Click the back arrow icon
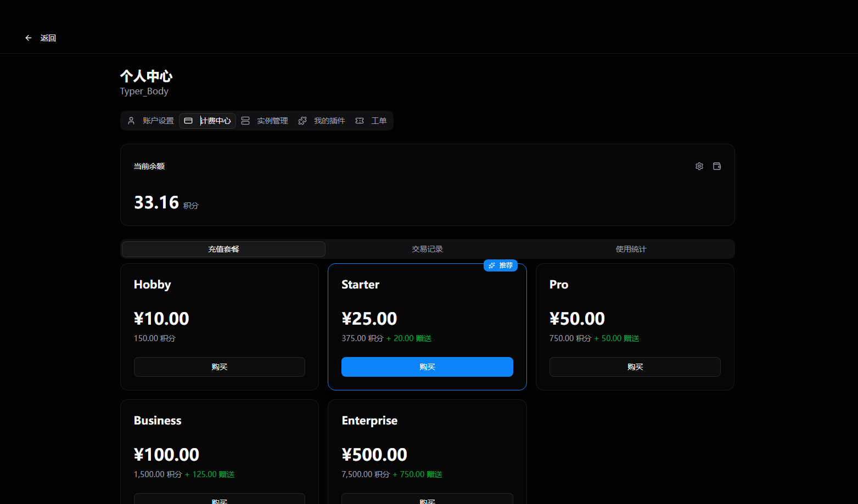The image size is (858, 504). [29, 38]
